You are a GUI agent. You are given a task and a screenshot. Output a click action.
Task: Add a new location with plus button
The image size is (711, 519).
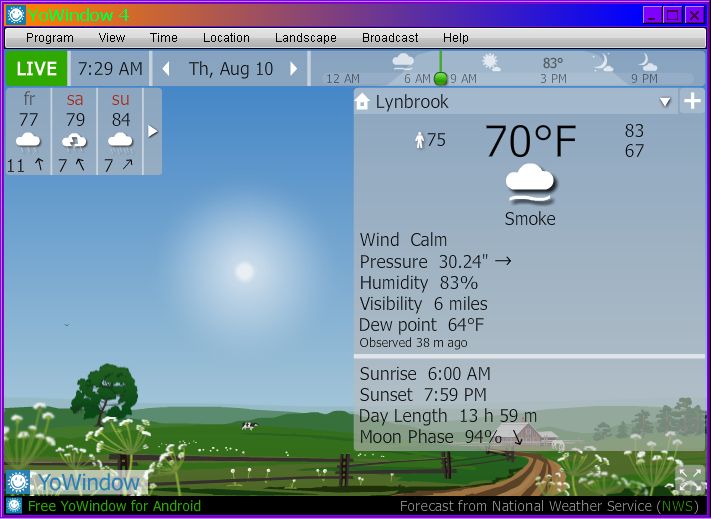pyautogui.click(x=692, y=101)
